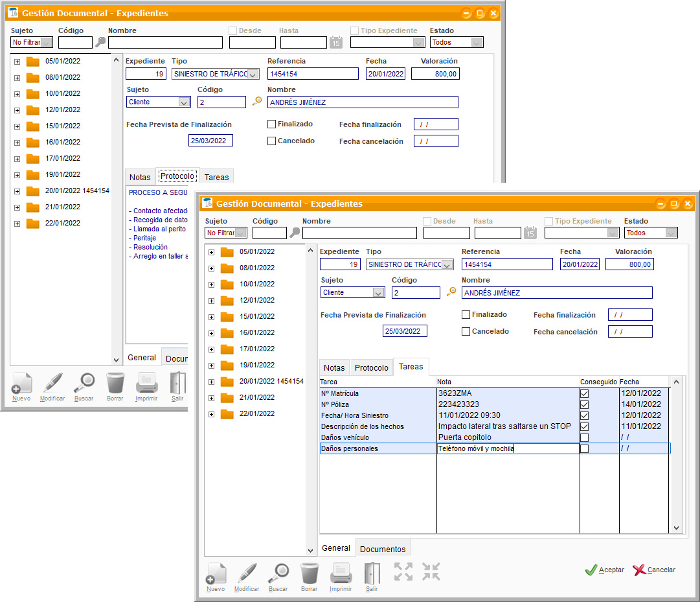Viewport: 700px width, 602px height.
Task: Click expand-arrows icon in front window toolbar
Action: 403,572
